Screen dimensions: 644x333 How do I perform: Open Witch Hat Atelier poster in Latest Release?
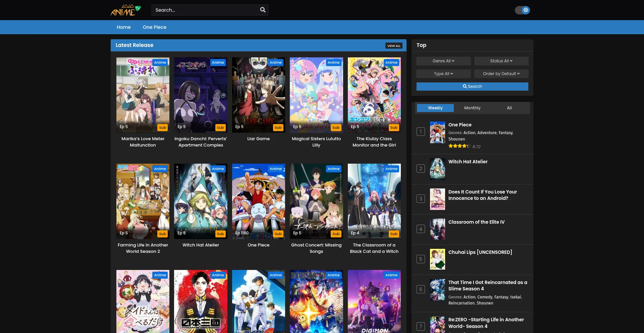[x=201, y=201]
